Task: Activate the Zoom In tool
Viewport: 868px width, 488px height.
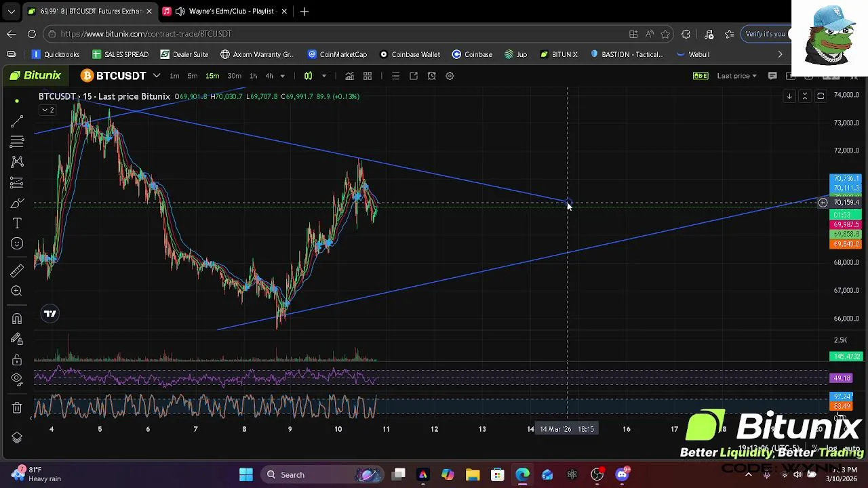Action: pyautogui.click(x=17, y=291)
